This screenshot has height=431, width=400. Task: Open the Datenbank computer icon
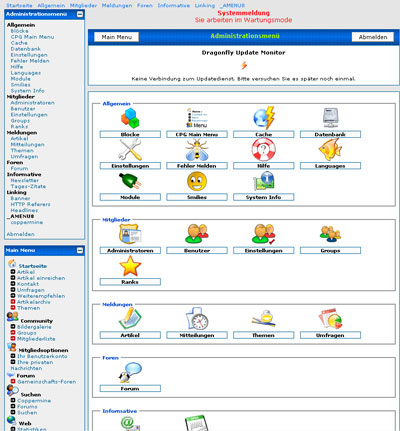(330, 118)
